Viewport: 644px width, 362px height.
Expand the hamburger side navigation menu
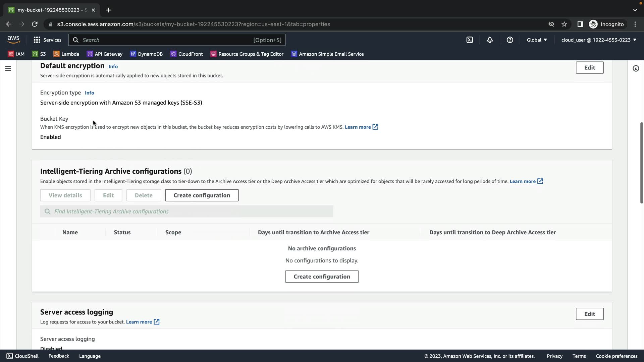pos(8,68)
